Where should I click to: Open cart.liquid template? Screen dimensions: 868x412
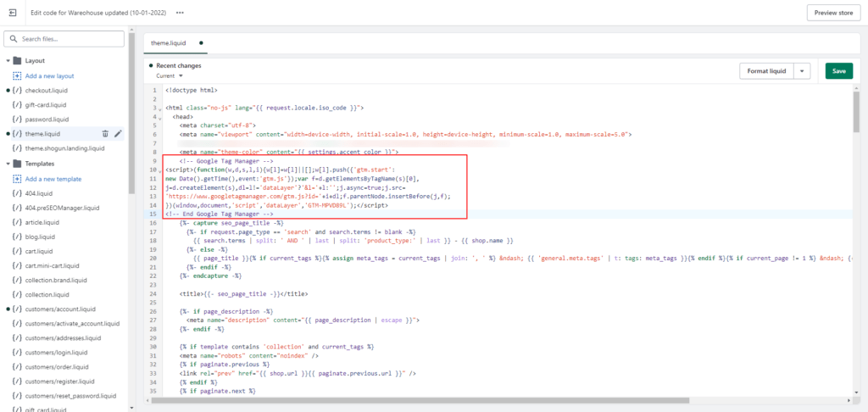pos(39,252)
